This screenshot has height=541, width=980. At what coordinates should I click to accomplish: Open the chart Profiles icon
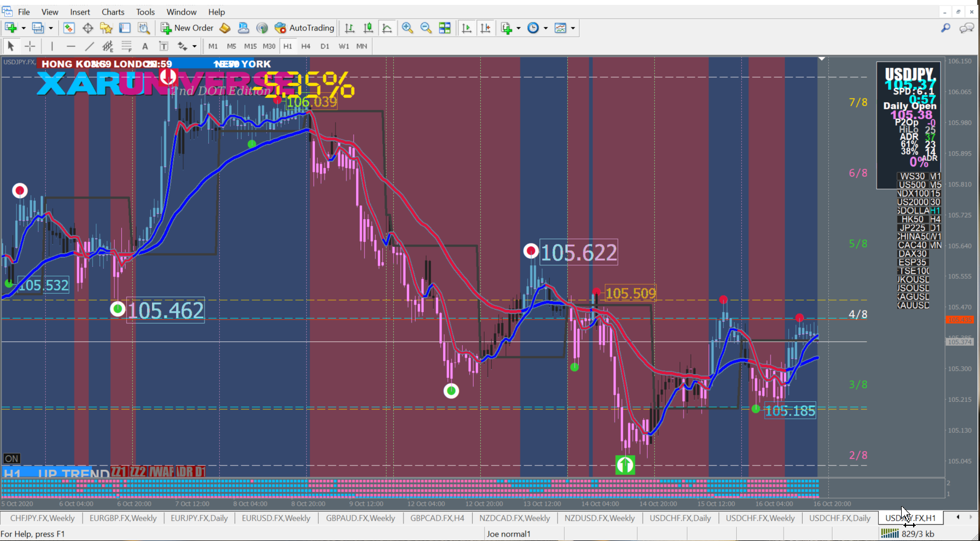[38, 28]
